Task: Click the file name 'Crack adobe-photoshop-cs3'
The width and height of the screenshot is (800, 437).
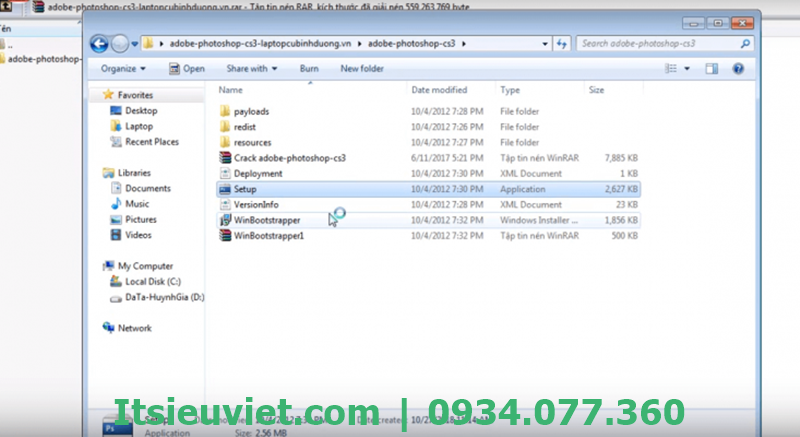Action: (x=290, y=158)
